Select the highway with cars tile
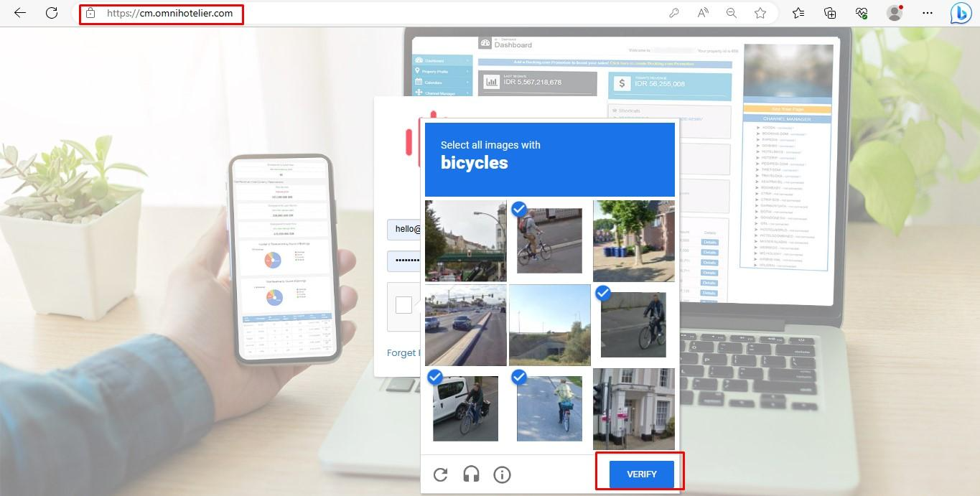 tap(465, 325)
